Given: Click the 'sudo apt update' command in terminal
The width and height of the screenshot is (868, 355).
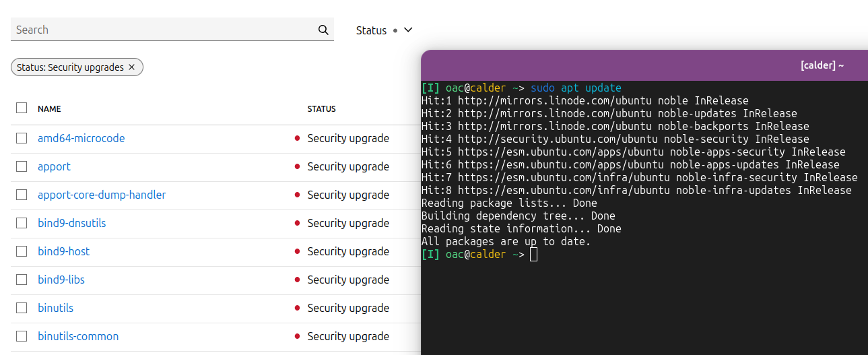Looking at the screenshot, I should [576, 88].
